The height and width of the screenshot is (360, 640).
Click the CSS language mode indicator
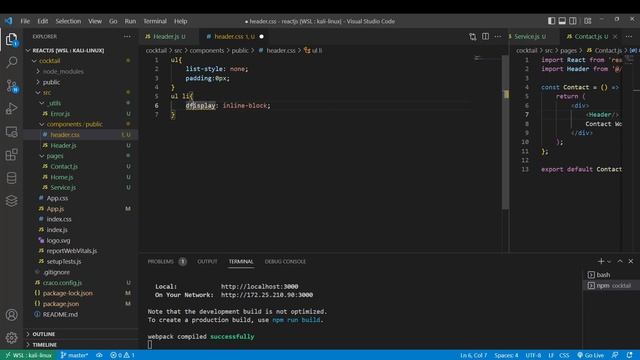click(x=564, y=355)
